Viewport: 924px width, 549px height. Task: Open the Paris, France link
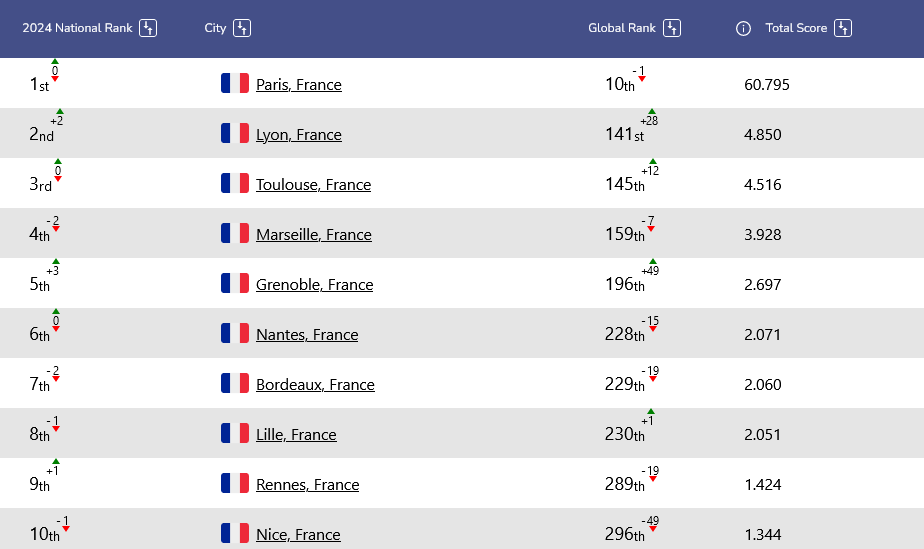pos(299,85)
